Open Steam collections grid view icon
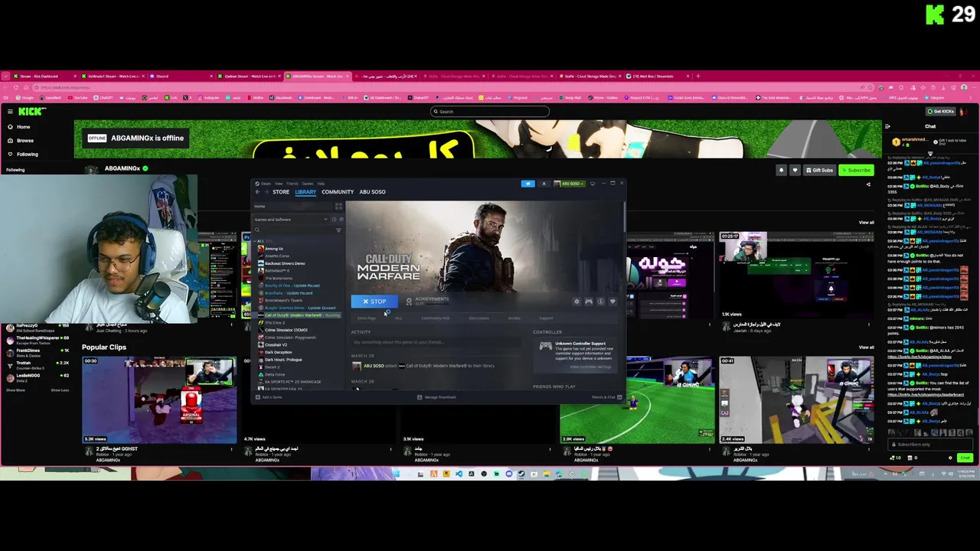The width and height of the screenshot is (980, 551). coord(338,206)
